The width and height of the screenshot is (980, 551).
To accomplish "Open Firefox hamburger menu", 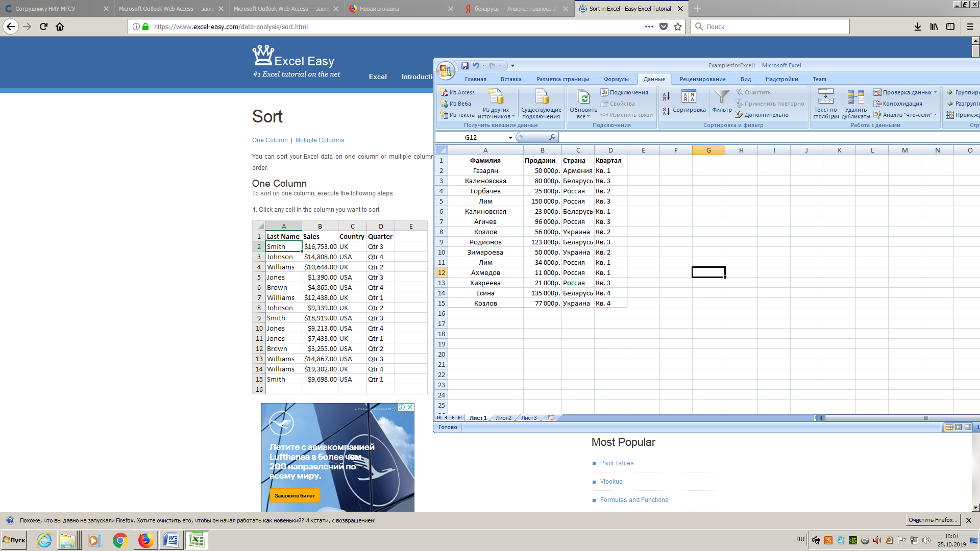I will pos(970,27).
